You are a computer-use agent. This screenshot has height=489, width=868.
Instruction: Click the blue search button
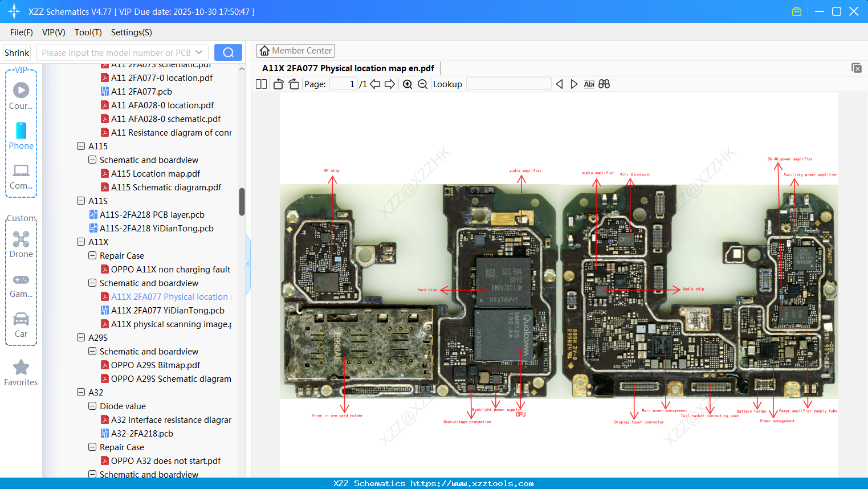click(x=228, y=52)
